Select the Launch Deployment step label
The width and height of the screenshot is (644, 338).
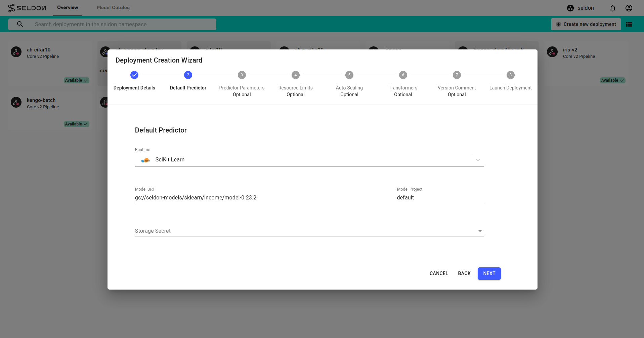(511, 88)
